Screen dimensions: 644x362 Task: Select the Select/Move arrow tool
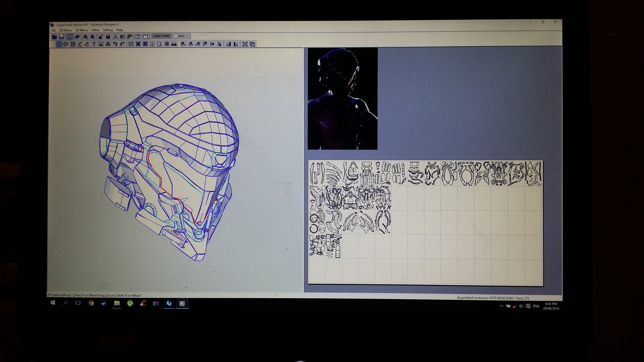click(59, 44)
